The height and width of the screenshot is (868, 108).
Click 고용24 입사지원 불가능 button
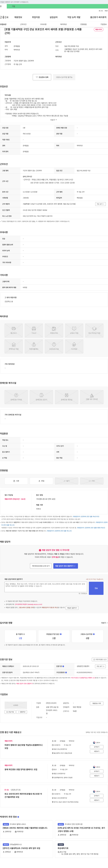click(x=64, y=77)
